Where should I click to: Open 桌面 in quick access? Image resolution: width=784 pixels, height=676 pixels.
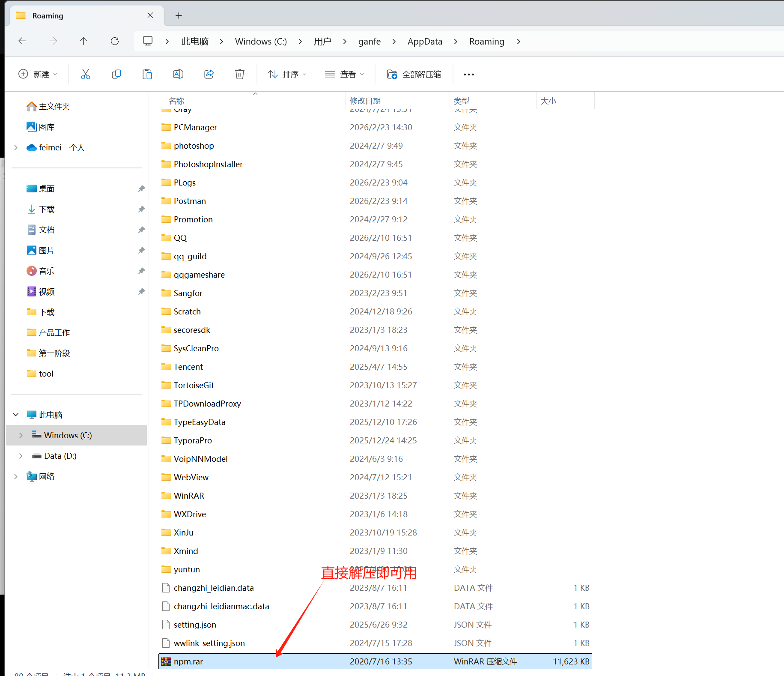(41, 188)
